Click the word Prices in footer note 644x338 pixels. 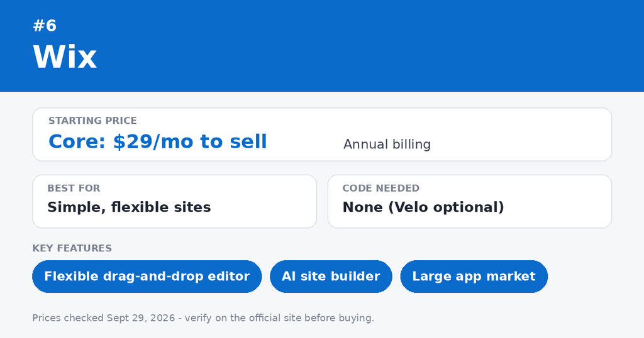[x=47, y=318]
